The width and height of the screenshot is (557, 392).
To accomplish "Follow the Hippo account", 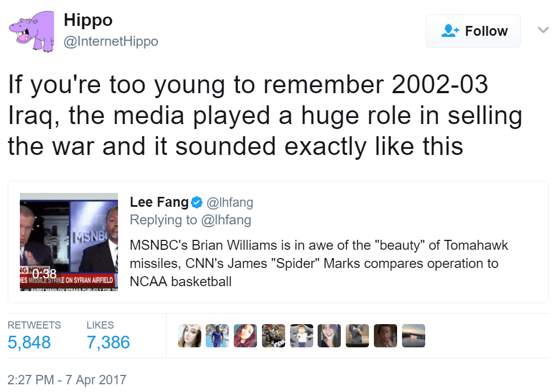I will coord(473,31).
